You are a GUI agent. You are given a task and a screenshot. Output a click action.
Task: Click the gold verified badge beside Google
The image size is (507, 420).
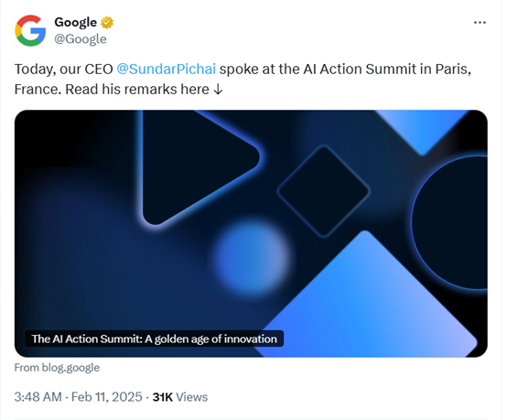(107, 22)
